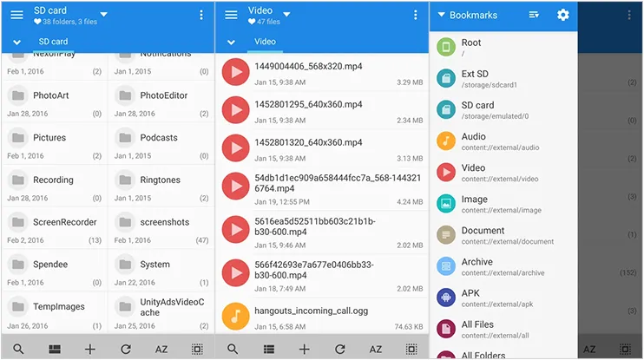Open overflow menu in SD card panel

click(x=201, y=16)
